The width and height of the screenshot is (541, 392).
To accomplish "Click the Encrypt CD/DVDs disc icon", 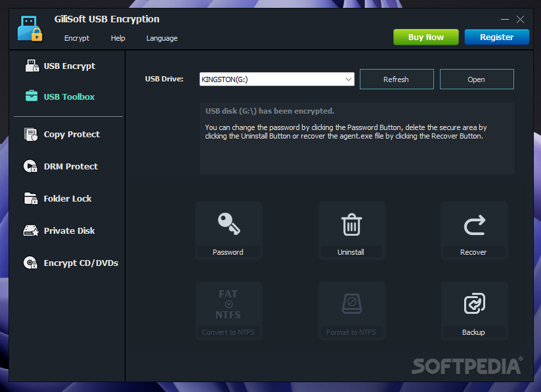I will click(30, 263).
